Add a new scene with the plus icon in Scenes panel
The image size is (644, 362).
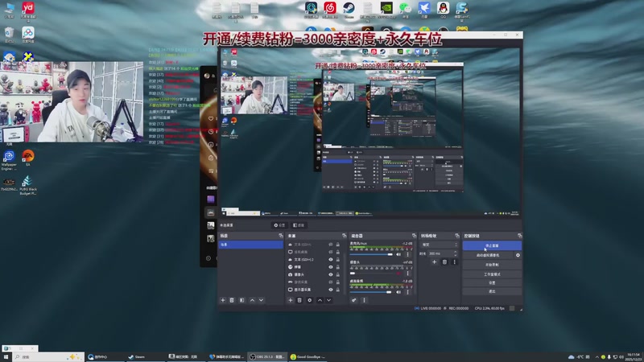tap(223, 300)
